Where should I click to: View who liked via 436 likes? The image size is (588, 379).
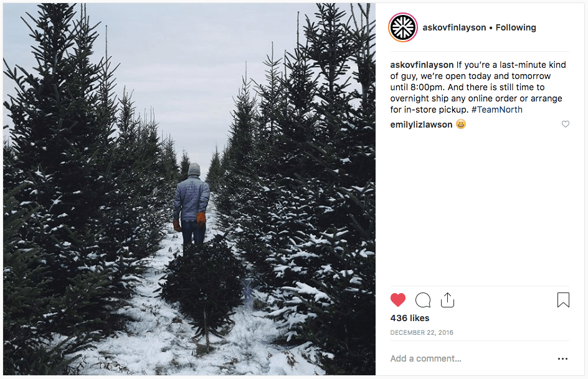[410, 318]
